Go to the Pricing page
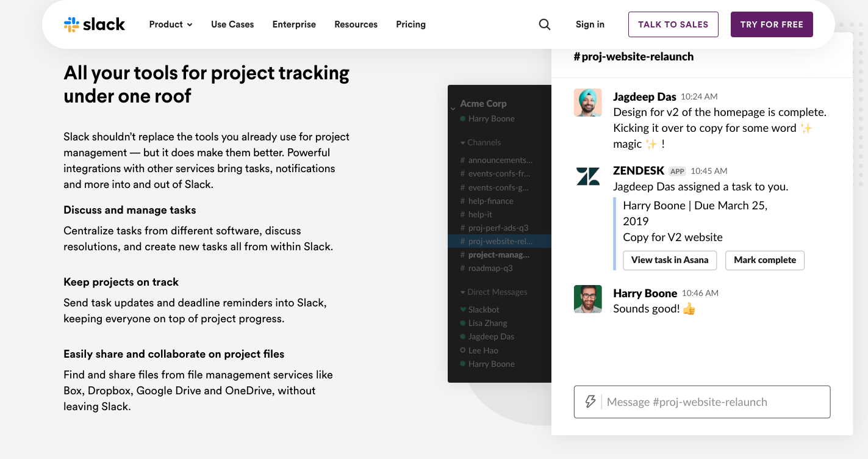868x459 pixels. [411, 24]
